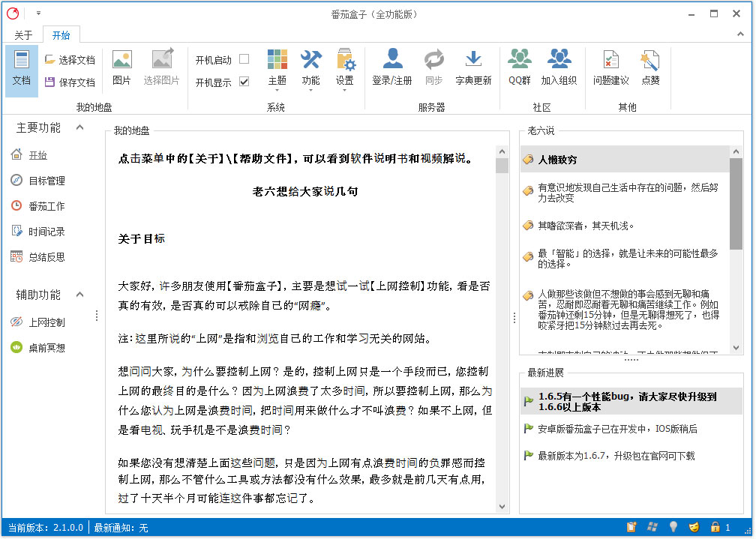Screen dimensions: 756x539
Task: Click the left splitter grip dots
Action: (x=97, y=316)
